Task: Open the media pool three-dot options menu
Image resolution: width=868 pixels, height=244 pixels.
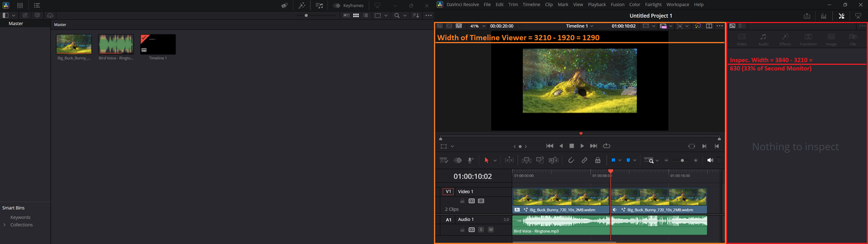Action: coord(429,15)
